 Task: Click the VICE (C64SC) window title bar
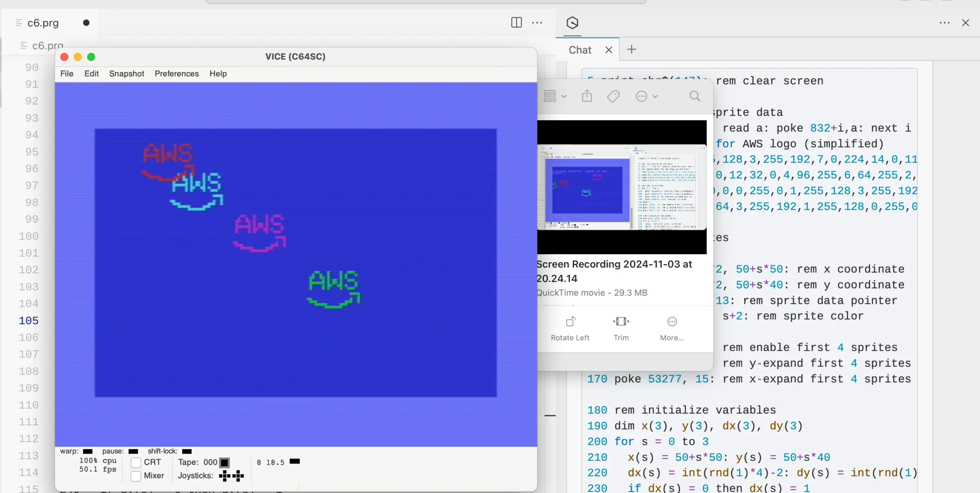click(x=296, y=57)
